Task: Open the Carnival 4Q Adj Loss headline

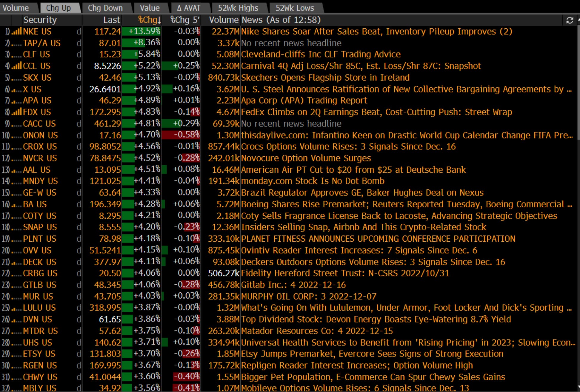Action: coord(361,66)
